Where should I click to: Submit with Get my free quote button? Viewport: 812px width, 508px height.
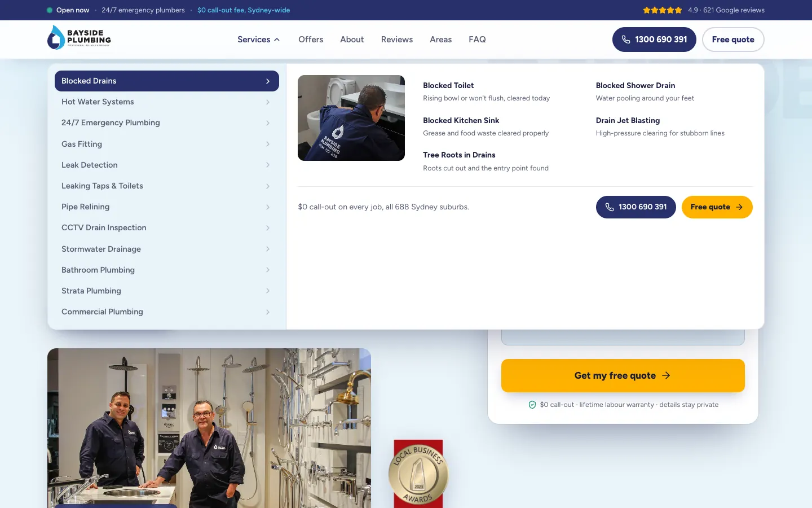coord(623,375)
